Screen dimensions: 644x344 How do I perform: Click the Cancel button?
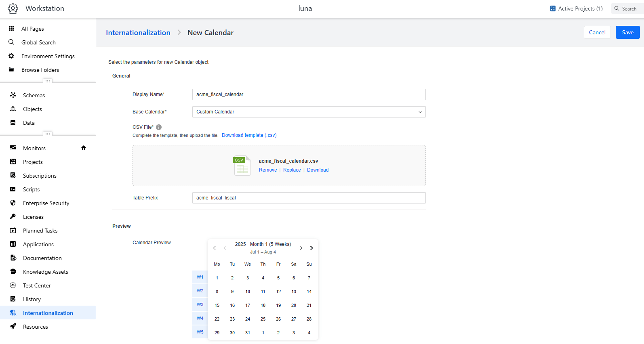click(x=597, y=32)
